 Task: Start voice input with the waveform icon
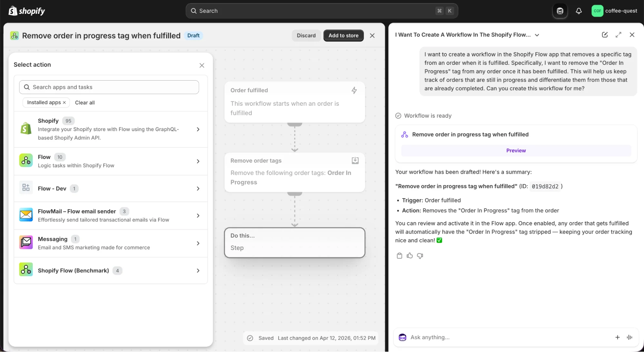coord(630,337)
